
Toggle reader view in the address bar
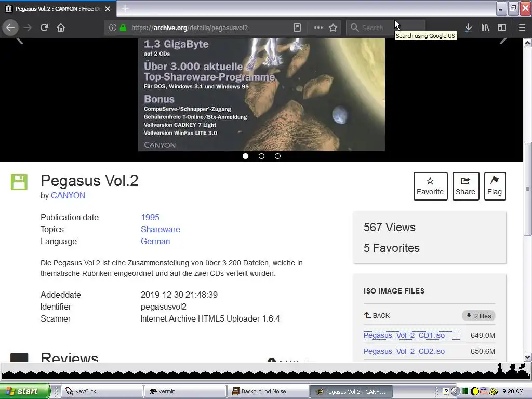[x=297, y=28]
